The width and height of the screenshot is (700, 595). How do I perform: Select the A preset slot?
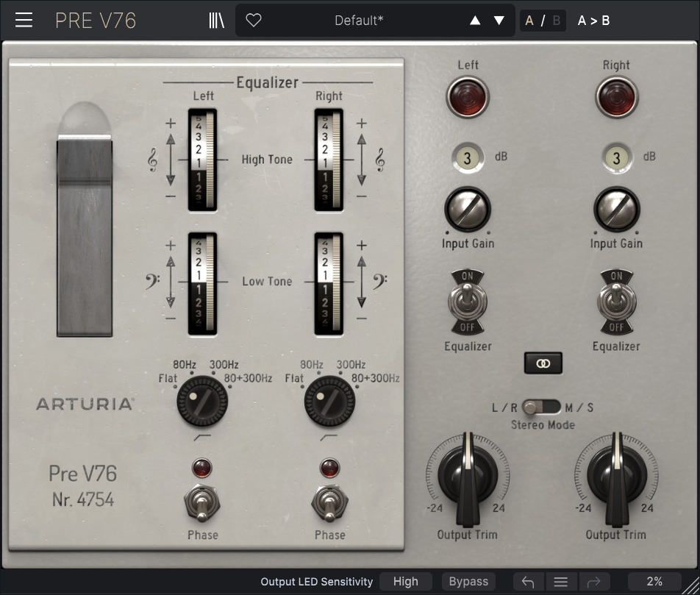click(529, 21)
